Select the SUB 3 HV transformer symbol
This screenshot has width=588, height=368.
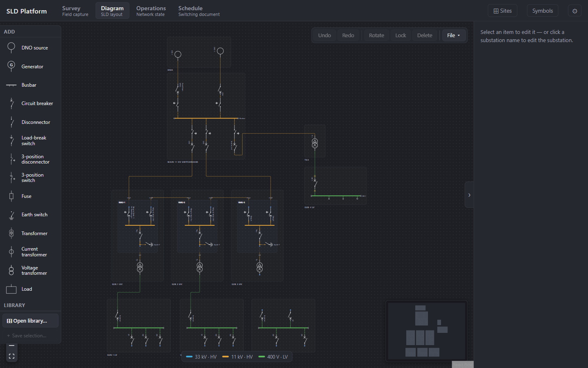(x=260, y=267)
